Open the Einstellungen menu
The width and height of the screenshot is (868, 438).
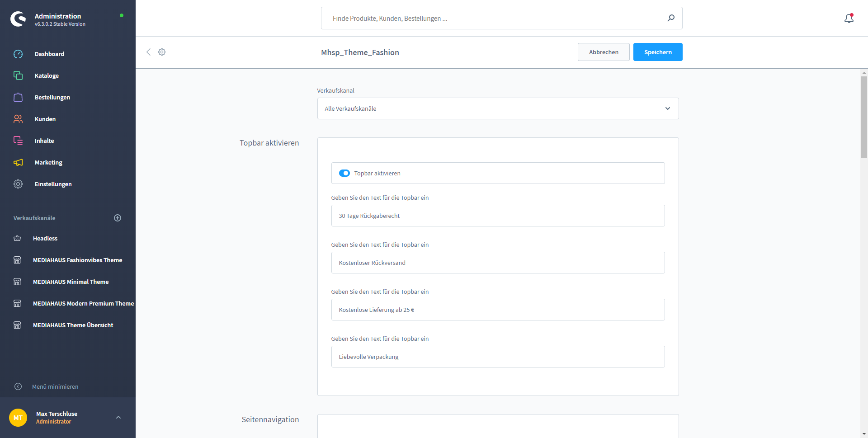coord(53,184)
